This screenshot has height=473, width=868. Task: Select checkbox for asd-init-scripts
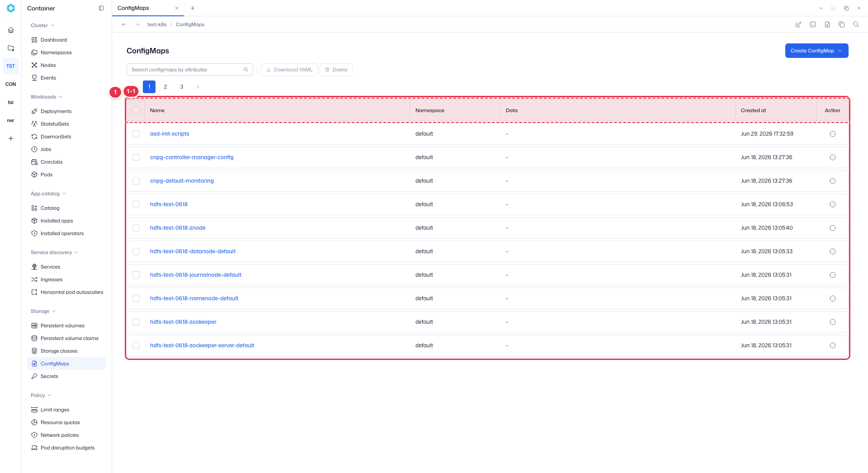click(136, 134)
